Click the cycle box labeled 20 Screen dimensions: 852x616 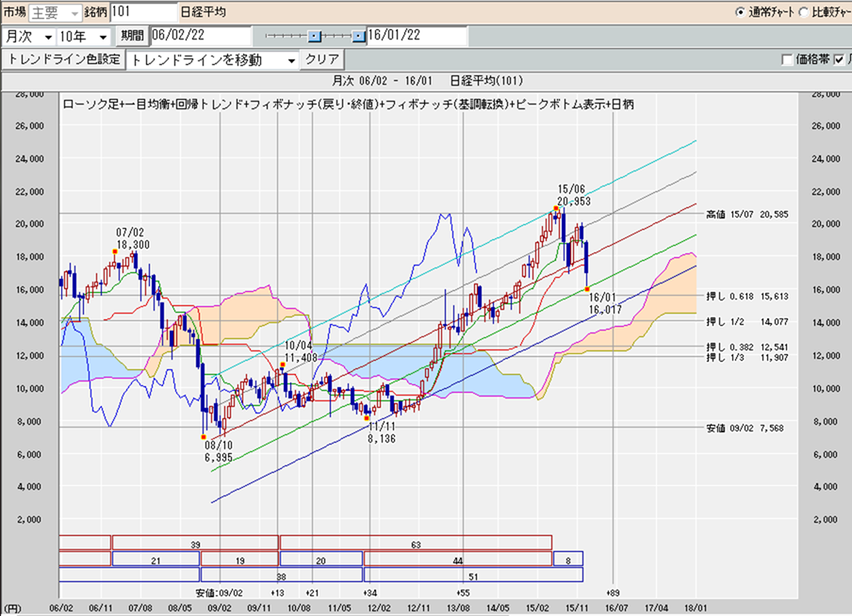(320, 559)
